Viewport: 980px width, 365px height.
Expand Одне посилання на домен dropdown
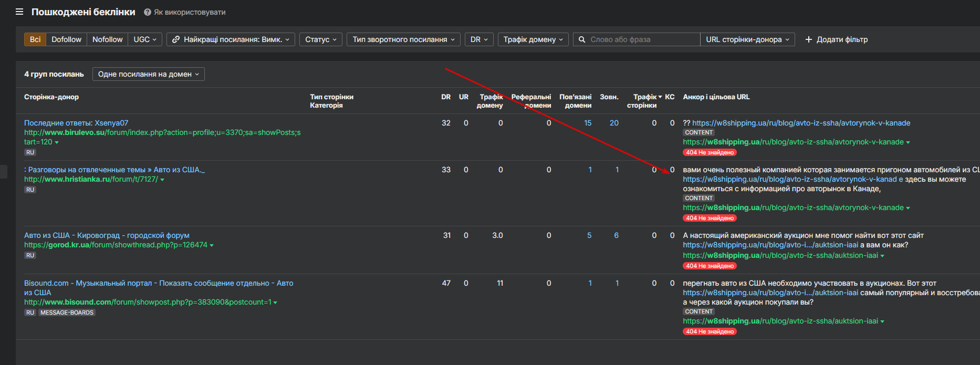click(x=148, y=74)
